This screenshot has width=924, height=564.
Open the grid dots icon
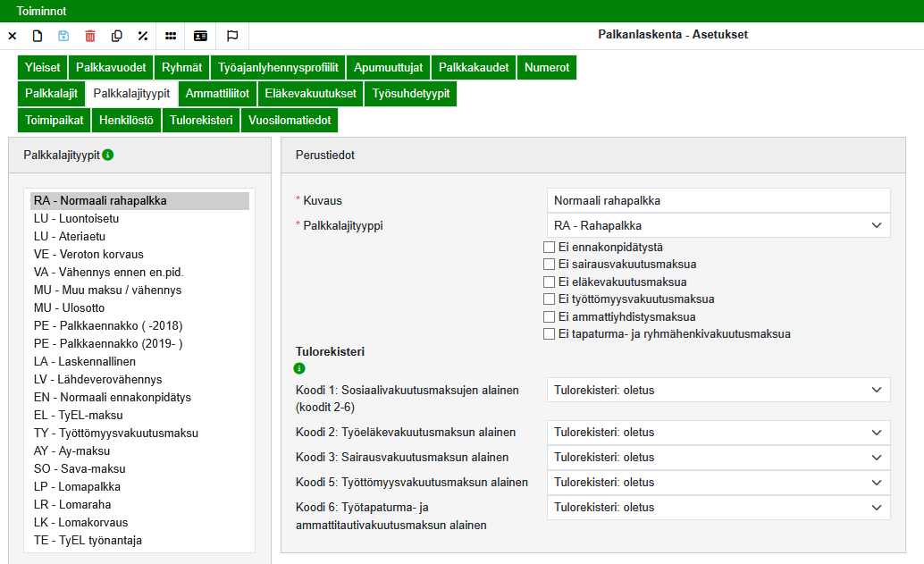[x=171, y=36]
